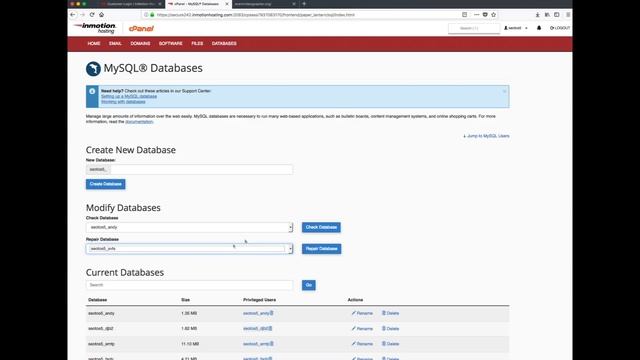Click into the New Database name field
The height and width of the screenshot is (360, 640).
point(201,169)
